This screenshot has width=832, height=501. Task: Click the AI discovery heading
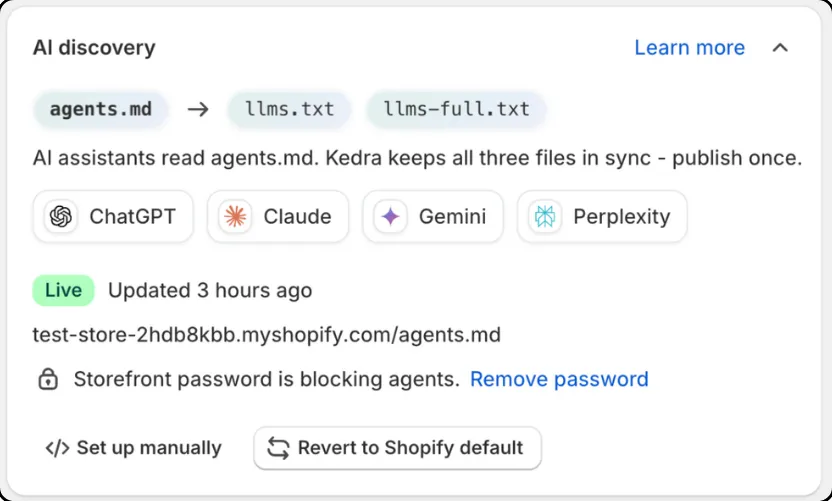(x=94, y=48)
